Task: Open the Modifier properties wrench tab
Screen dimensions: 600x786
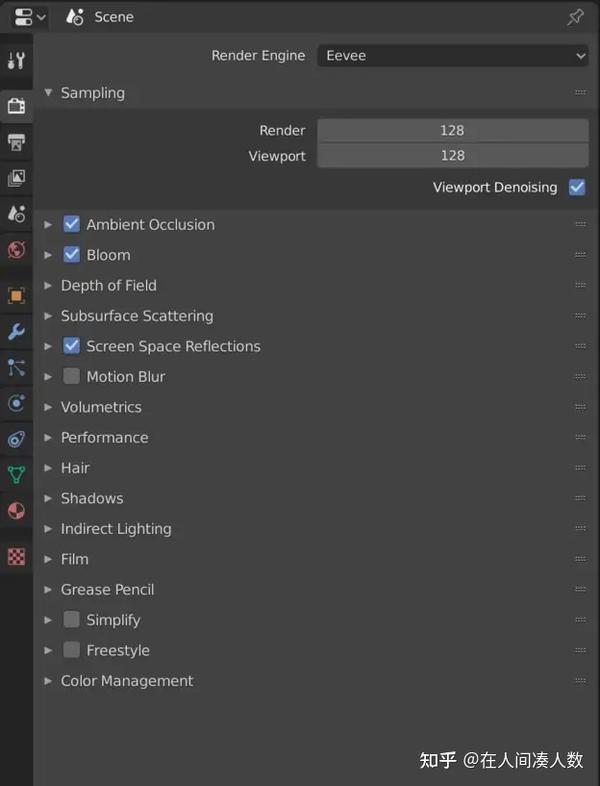Action: tap(16, 332)
